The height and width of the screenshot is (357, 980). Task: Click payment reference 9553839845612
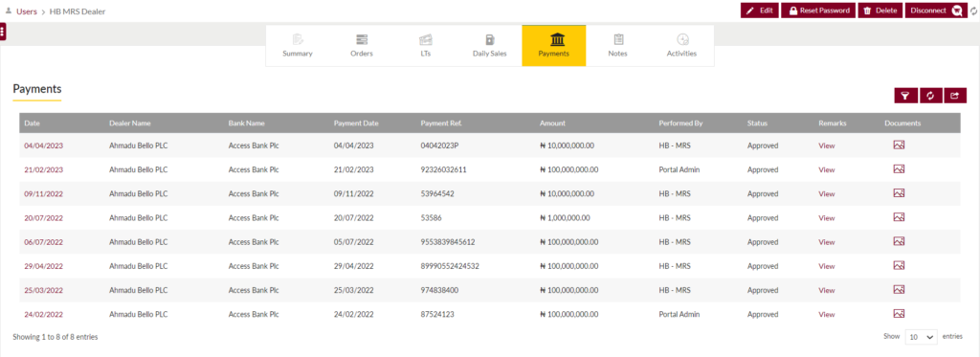[x=448, y=242]
